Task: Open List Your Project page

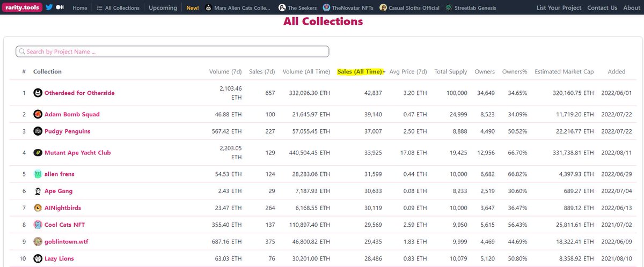Action: [559, 8]
